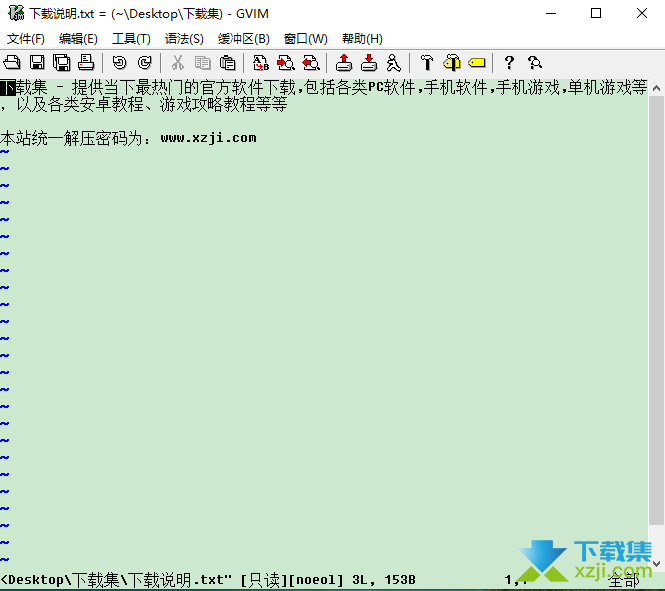The height and width of the screenshot is (591, 665).
Task: Click the www.xzji.com text in the editor
Action: 208,138
